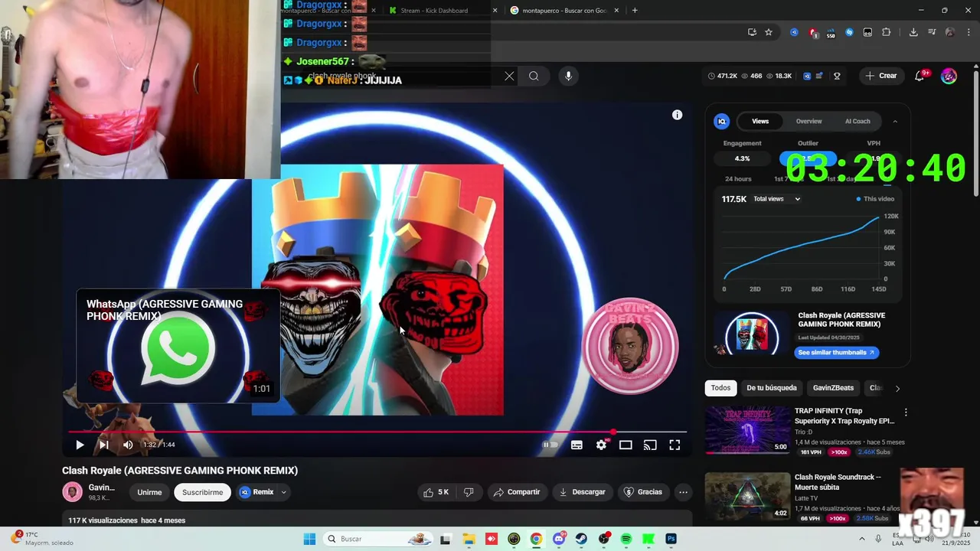Click the GavinZ Beats channel watermark

[x=629, y=346]
